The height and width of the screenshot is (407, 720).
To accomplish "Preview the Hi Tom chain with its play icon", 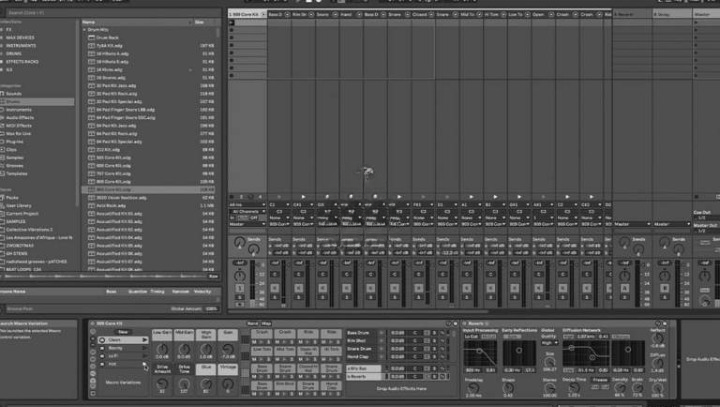I will tap(495, 197).
